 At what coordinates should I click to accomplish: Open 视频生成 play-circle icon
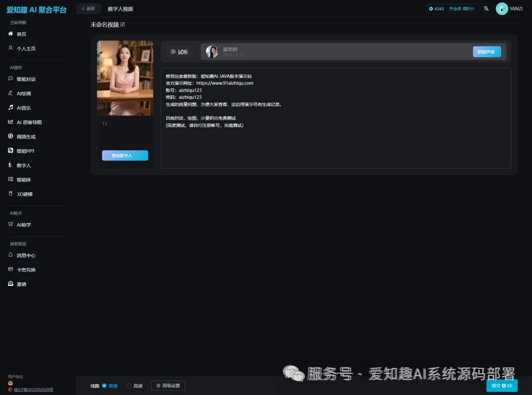(x=10, y=136)
